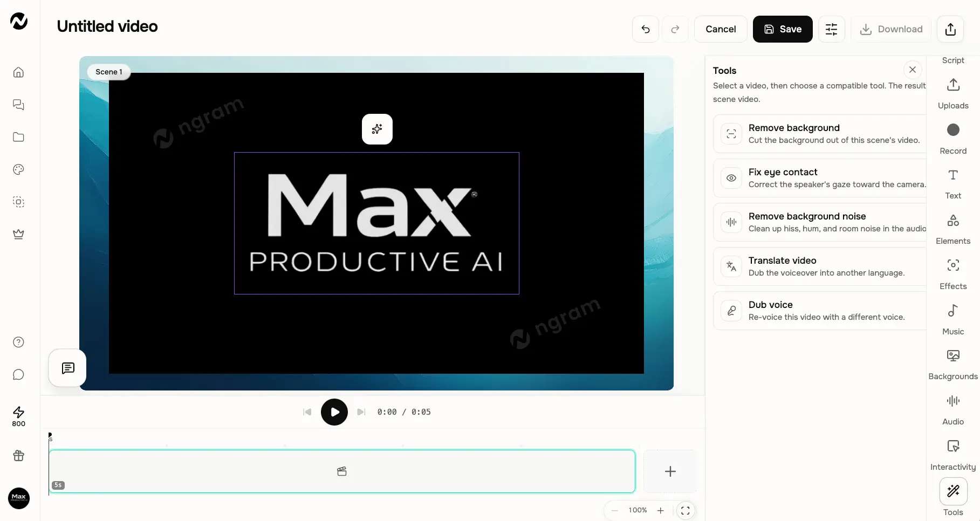Image resolution: width=980 pixels, height=521 pixels.
Task: Select the Remove background noise tool
Action: [x=820, y=222]
